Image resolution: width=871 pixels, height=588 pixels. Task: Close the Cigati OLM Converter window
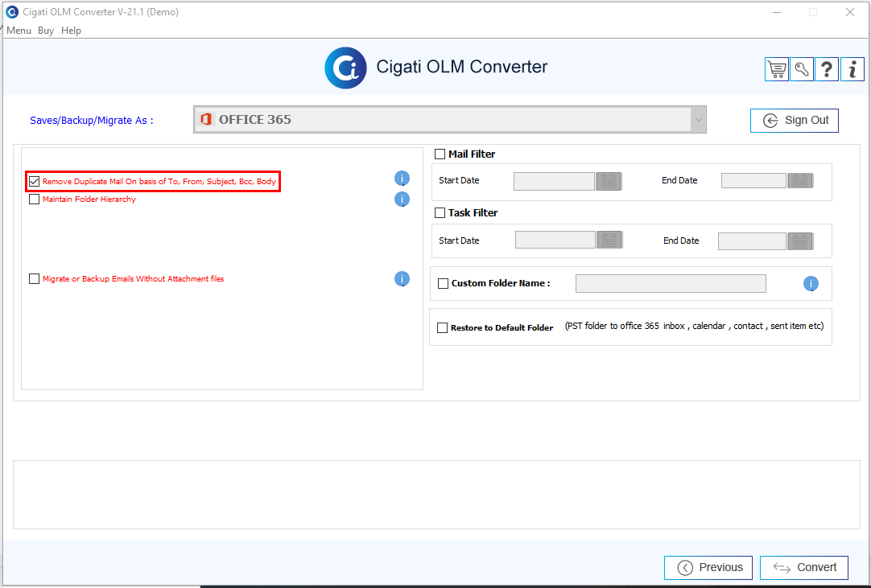[x=850, y=12]
